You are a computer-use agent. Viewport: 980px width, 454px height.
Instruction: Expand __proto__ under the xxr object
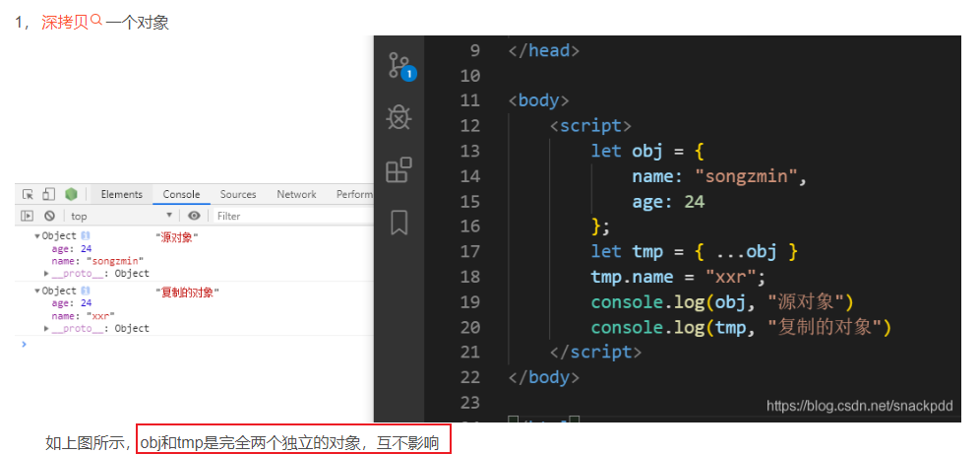47,329
